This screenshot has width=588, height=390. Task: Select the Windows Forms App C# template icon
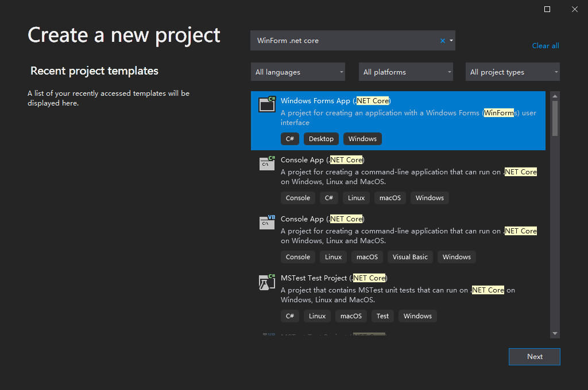point(267,104)
